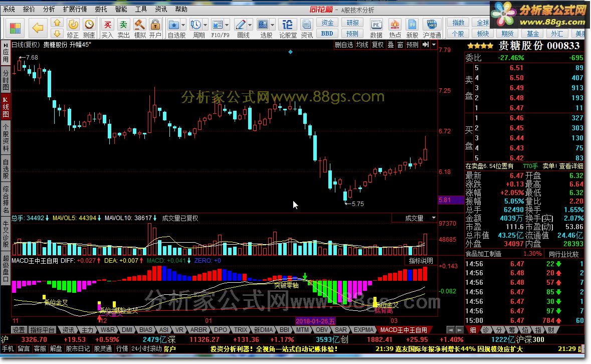Viewport: 591px width, 364px height.
Task: Expand the 周期 dropdown arrow
Action: tap(205, 25)
